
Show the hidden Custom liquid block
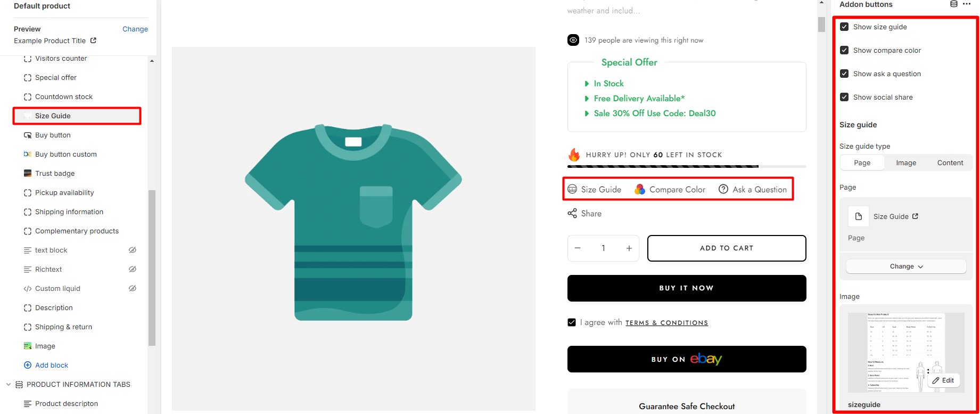133,288
